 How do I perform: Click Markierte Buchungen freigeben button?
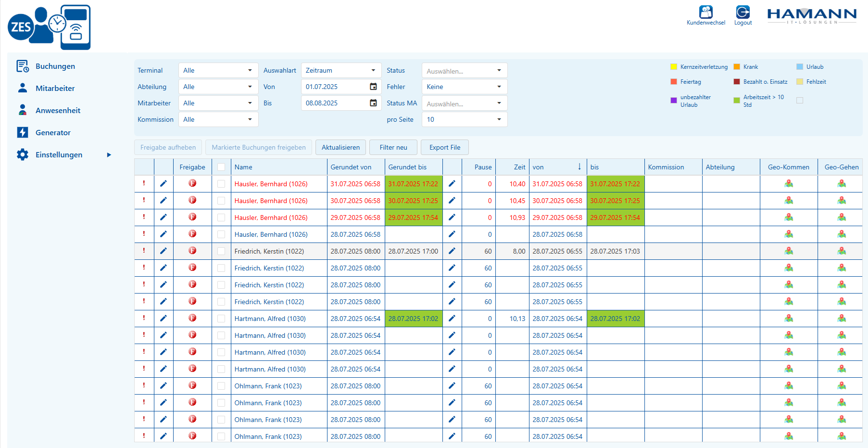259,147
